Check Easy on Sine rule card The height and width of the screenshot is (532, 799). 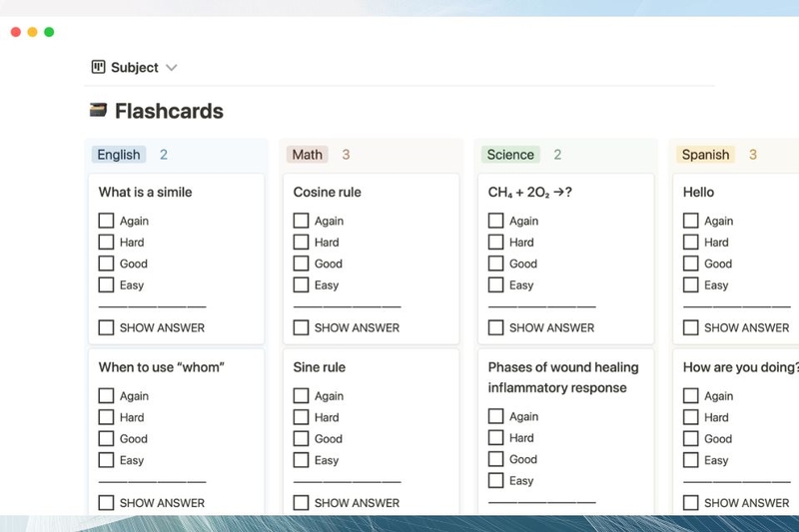[x=301, y=460]
